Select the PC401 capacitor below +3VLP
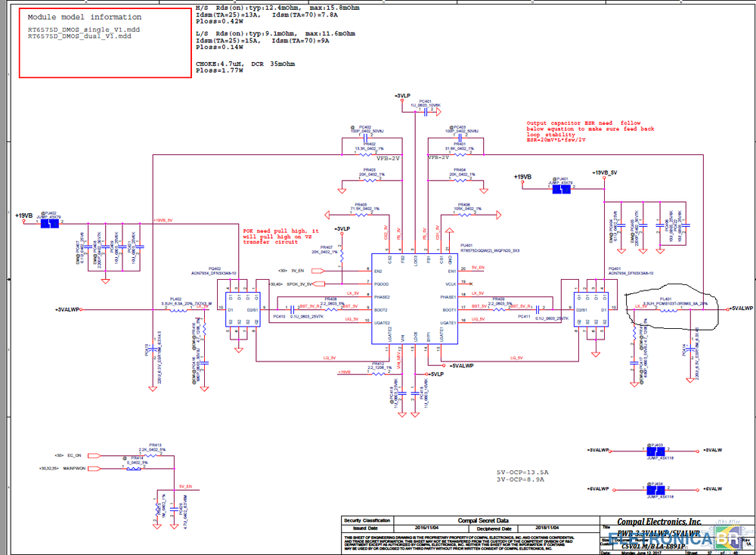This screenshot has height=555, width=756. [x=426, y=111]
